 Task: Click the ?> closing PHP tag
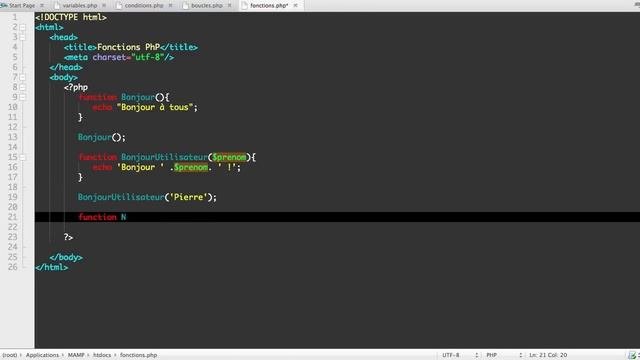point(69,237)
